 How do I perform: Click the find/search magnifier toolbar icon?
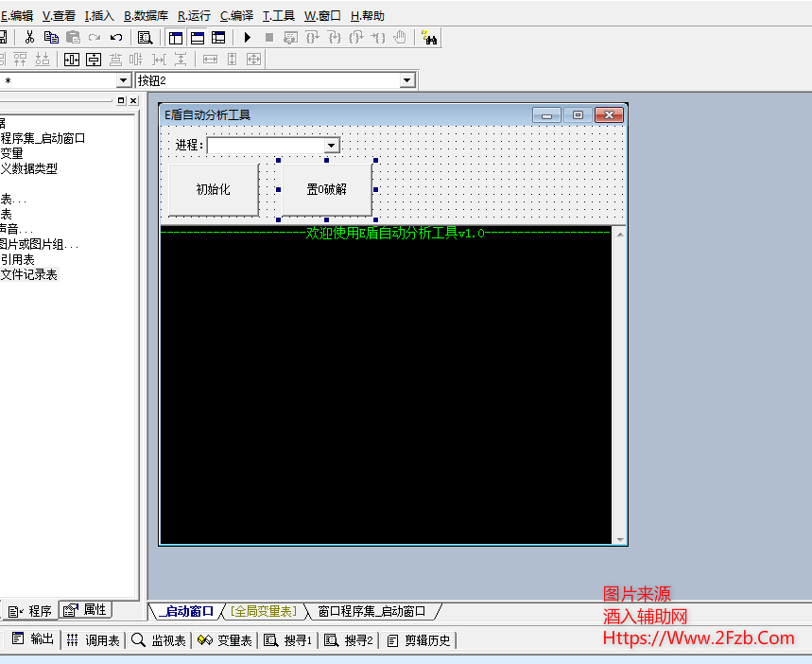pyautogui.click(x=145, y=38)
